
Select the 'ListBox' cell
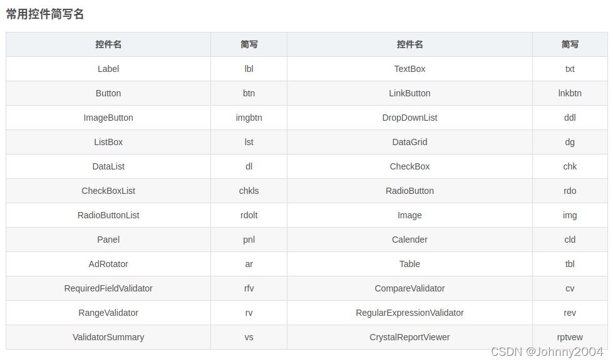(108, 142)
